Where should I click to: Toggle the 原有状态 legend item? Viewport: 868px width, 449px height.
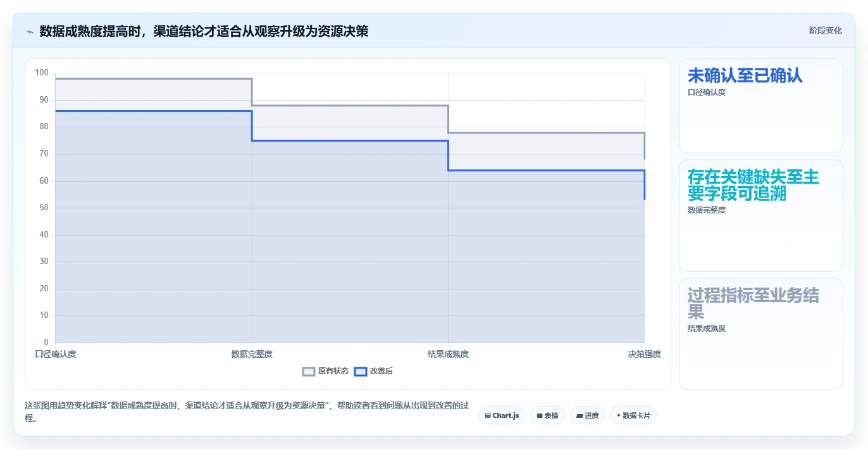(x=325, y=371)
